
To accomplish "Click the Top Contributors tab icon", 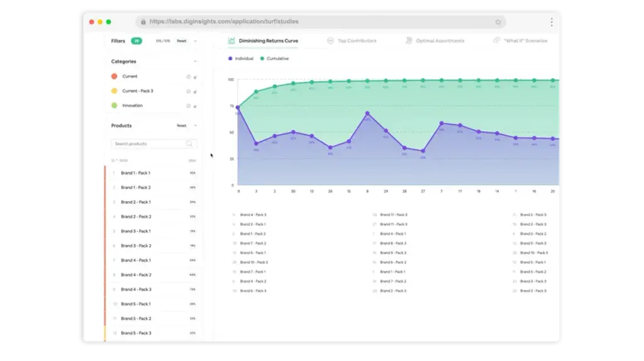I will pyautogui.click(x=330, y=41).
